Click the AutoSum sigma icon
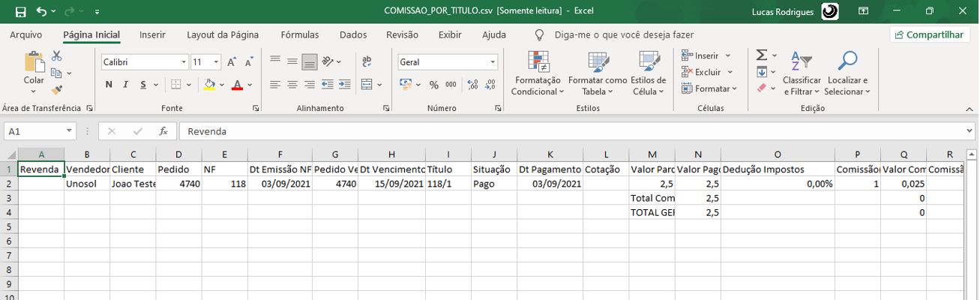This screenshot has width=980, height=300. [x=762, y=55]
